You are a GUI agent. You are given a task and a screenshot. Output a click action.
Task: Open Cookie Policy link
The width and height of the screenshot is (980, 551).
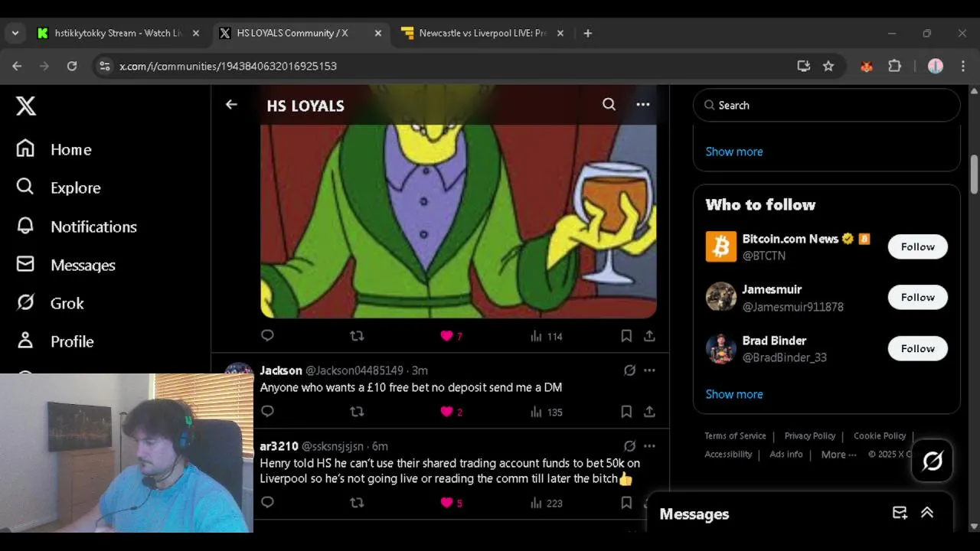(x=880, y=435)
